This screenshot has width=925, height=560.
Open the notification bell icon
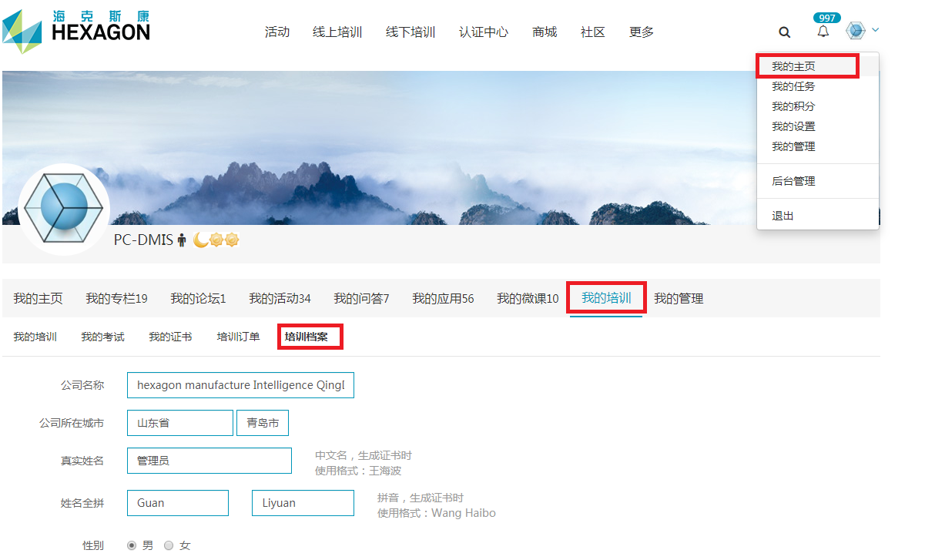pyautogui.click(x=823, y=32)
